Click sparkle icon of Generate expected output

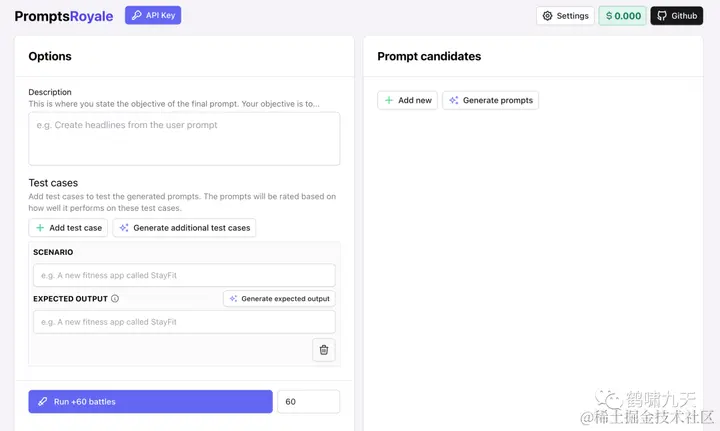point(233,298)
